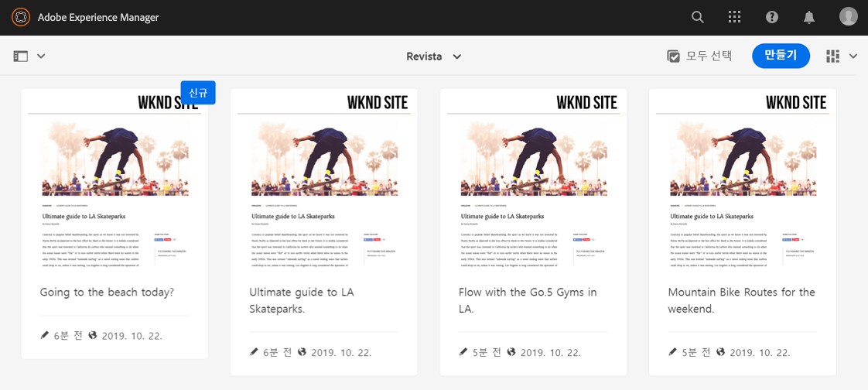This screenshot has height=390, width=868.
Task: Open the solutions grid switcher icon
Action: pyautogui.click(x=735, y=17)
